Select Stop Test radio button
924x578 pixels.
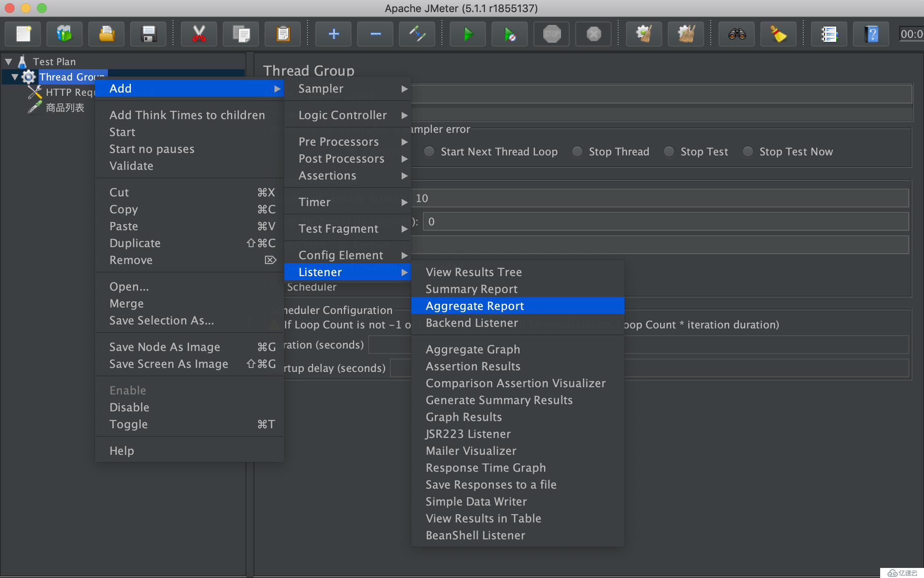[x=668, y=152]
